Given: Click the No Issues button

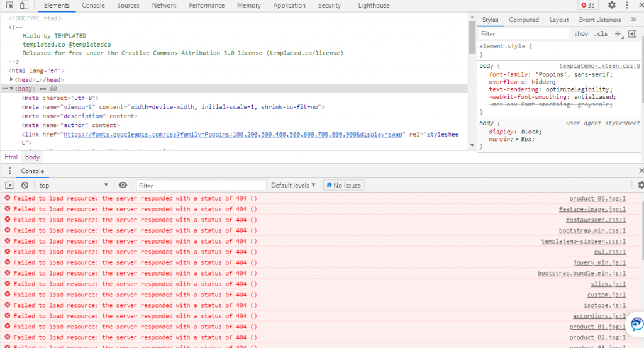Looking at the screenshot, I should 344,185.
